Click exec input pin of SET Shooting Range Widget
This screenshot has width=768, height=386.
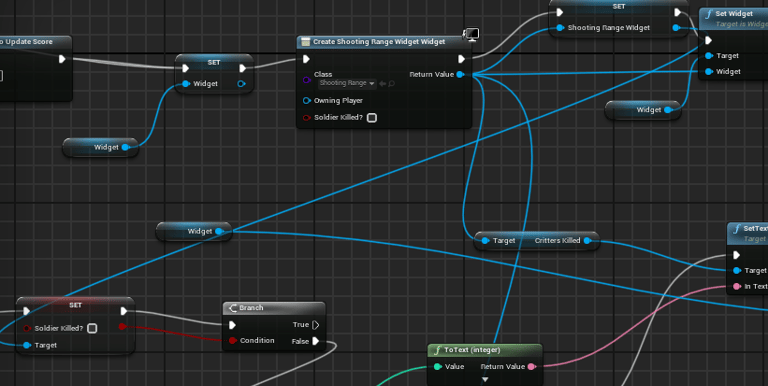[x=559, y=12]
